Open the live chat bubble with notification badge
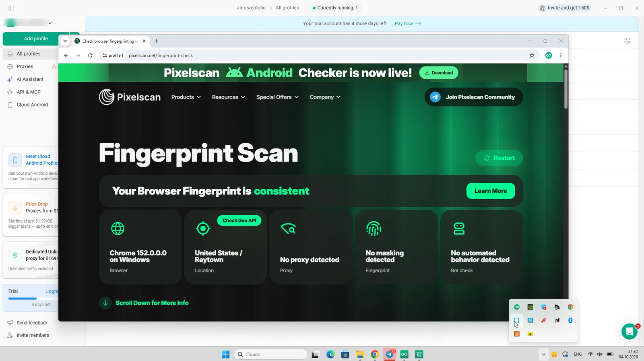Image resolution: width=644 pixels, height=361 pixels. (630, 332)
